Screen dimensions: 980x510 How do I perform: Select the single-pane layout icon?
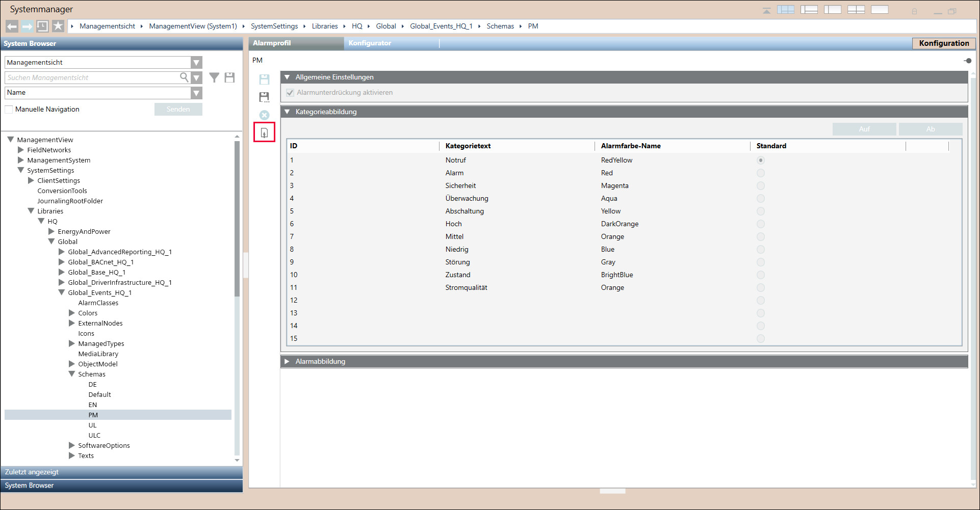880,10
